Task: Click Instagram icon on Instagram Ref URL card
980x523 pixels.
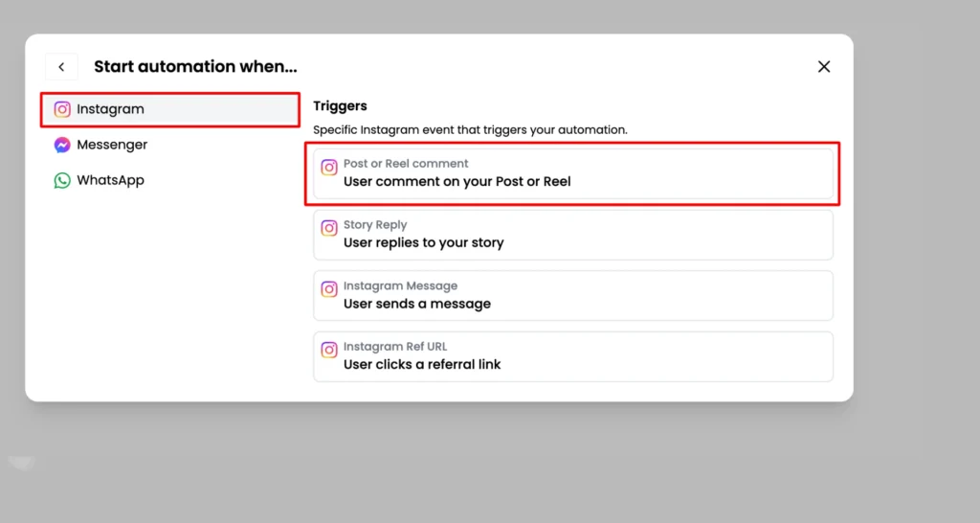Action: pyautogui.click(x=329, y=350)
